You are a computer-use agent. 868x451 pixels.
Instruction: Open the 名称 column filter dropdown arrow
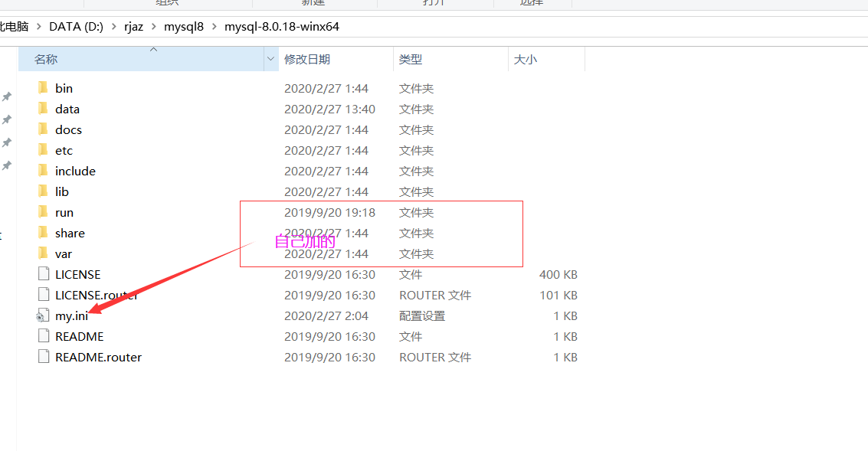pyautogui.click(x=270, y=59)
